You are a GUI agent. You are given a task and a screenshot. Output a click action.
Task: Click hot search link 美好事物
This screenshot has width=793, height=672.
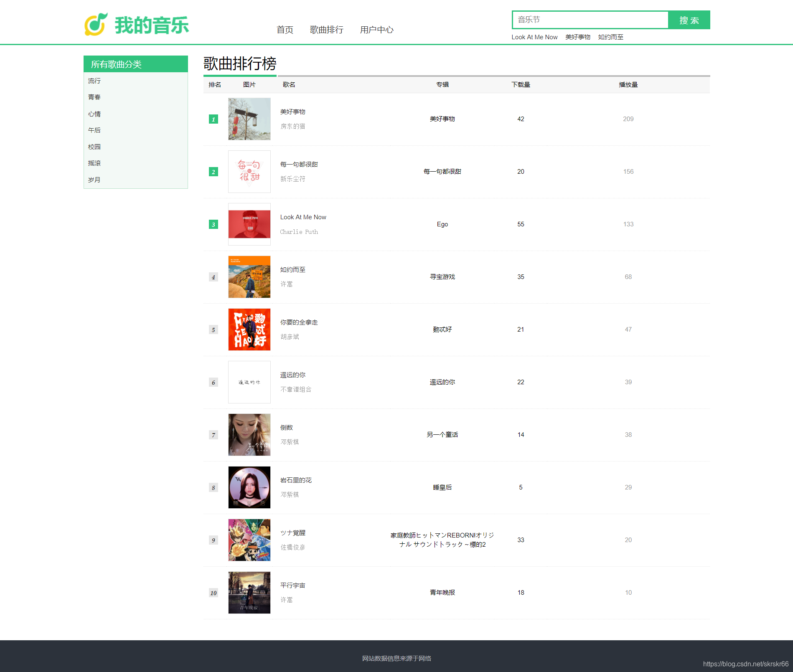pyautogui.click(x=578, y=37)
